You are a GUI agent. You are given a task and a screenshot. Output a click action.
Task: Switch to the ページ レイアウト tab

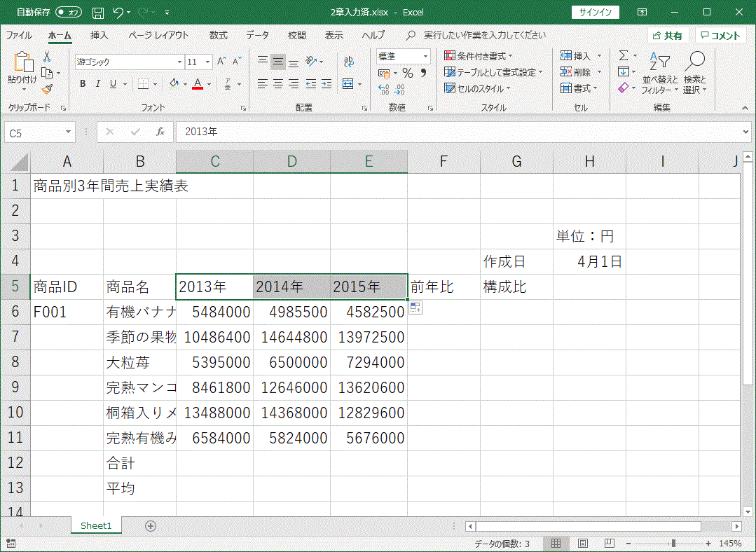[x=158, y=35]
